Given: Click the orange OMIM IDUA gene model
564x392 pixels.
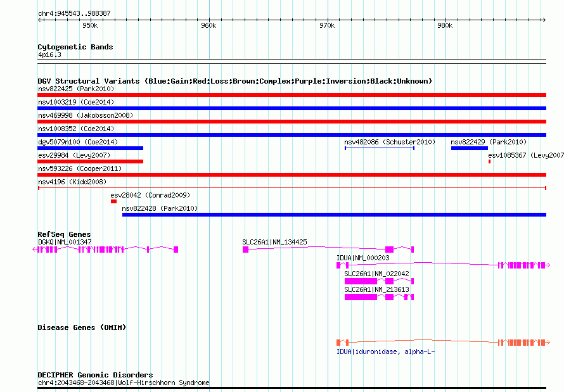Looking at the screenshot, I should click(x=443, y=343).
